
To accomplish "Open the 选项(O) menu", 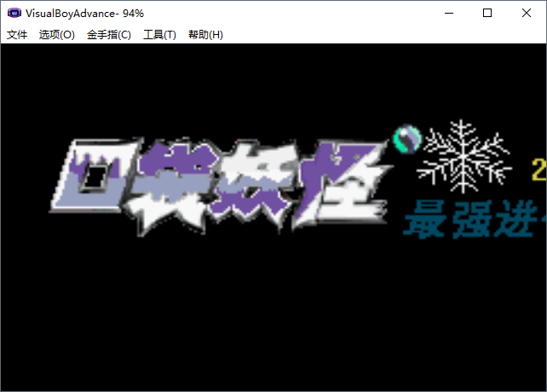I will click(x=57, y=35).
